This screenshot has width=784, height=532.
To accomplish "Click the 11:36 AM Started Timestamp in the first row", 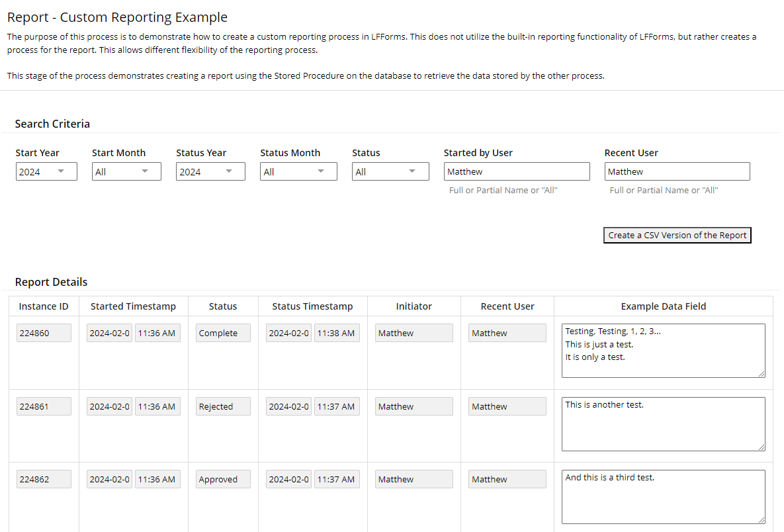I will pos(157,332).
